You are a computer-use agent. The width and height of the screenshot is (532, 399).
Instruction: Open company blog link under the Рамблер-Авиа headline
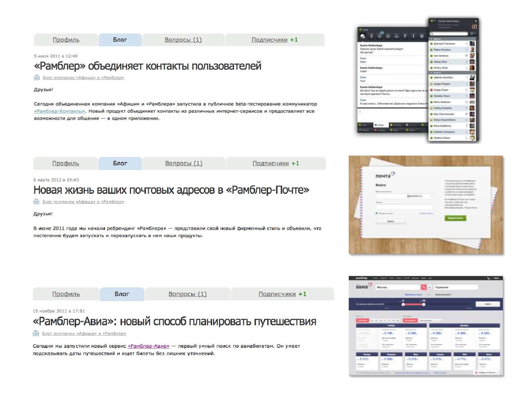coord(84,333)
